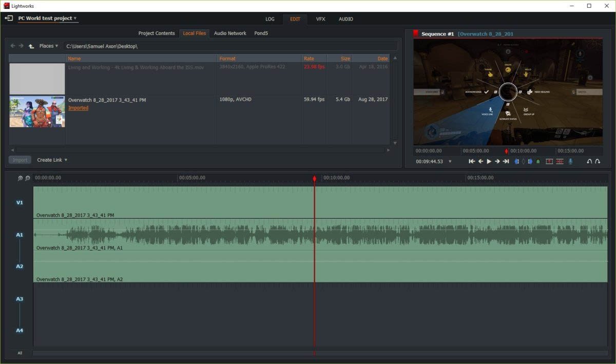
Task: Click the Sequence #1 viewer title
Action: (x=437, y=34)
